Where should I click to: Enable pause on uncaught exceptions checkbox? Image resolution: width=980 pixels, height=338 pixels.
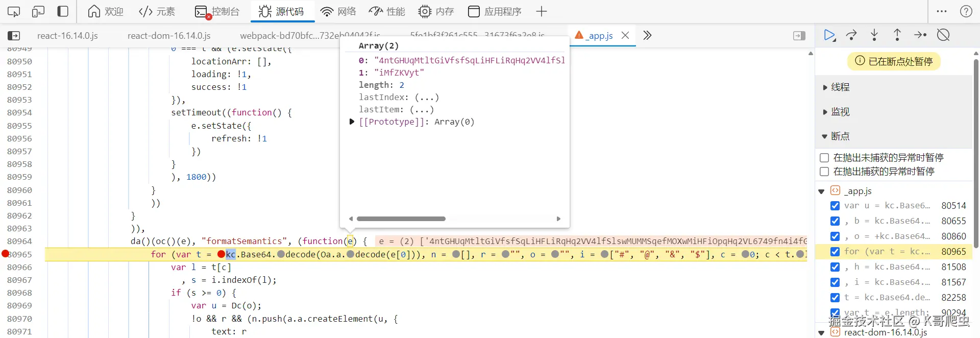(x=824, y=158)
